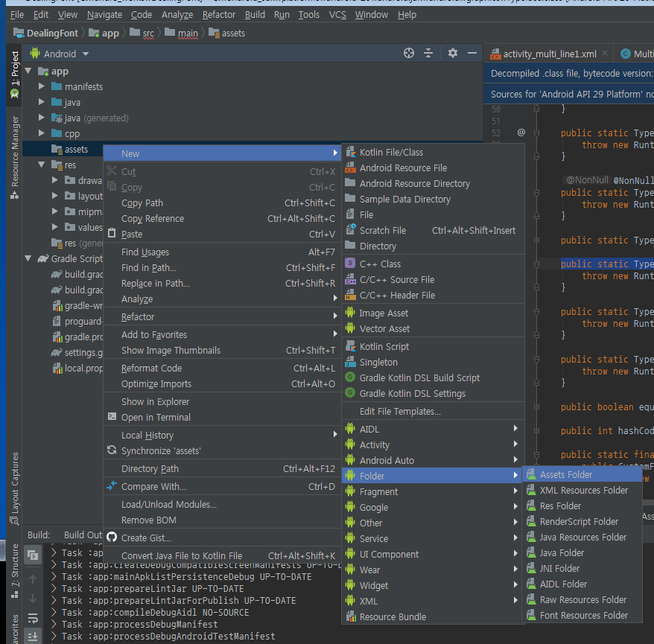The height and width of the screenshot is (644, 654).
Task: Click the DealingFont breadcrumb
Action: 46,33
